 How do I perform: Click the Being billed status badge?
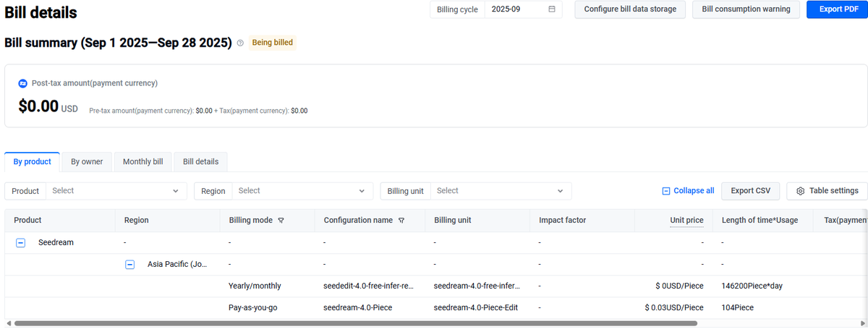click(272, 43)
